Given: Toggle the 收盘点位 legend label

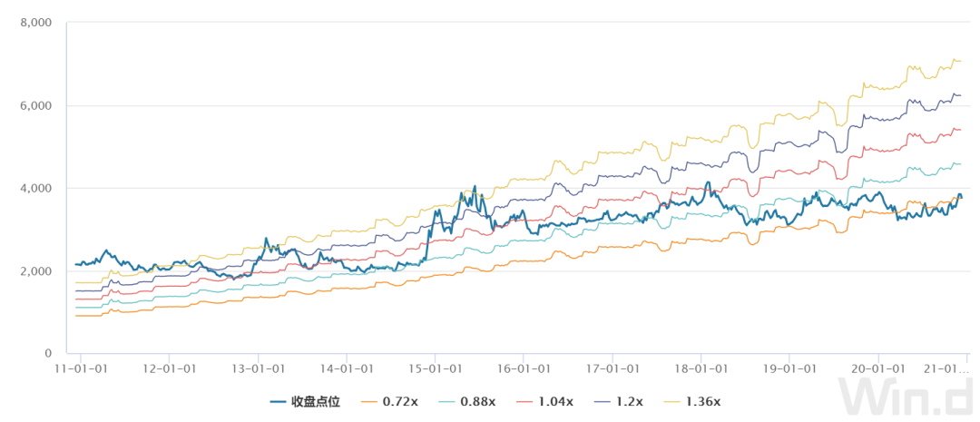Looking at the screenshot, I should point(316,401).
